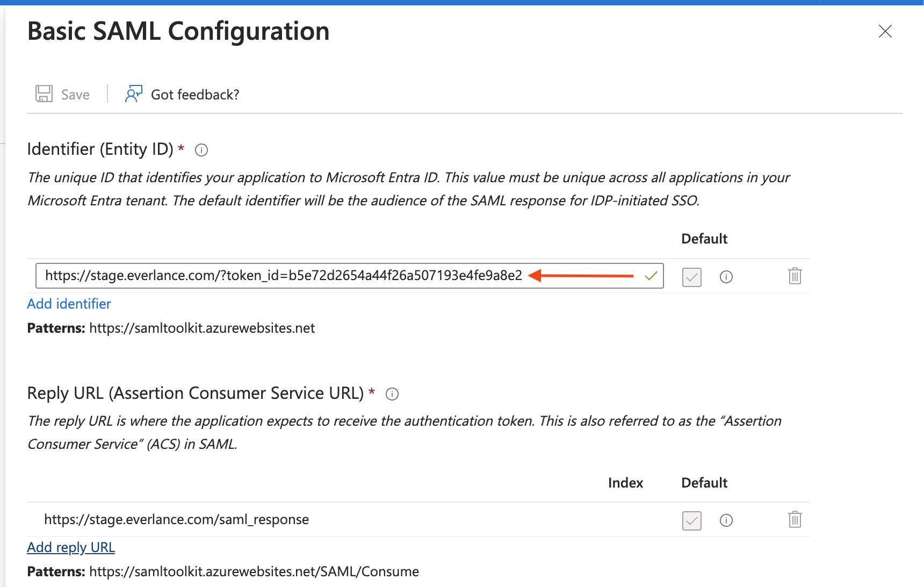
Task: Click the Basic SAML Configuration title
Action: pyautogui.click(x=178, y=31)
